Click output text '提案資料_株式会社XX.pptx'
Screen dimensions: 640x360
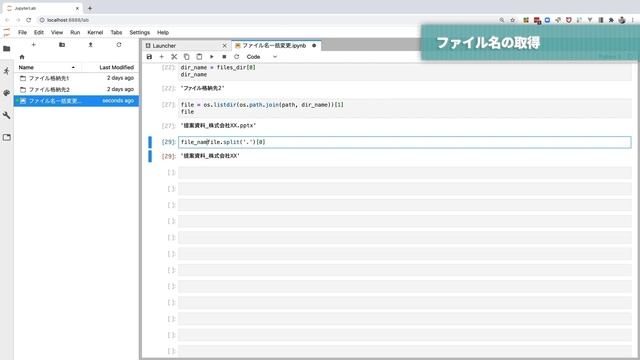point(218,126)
